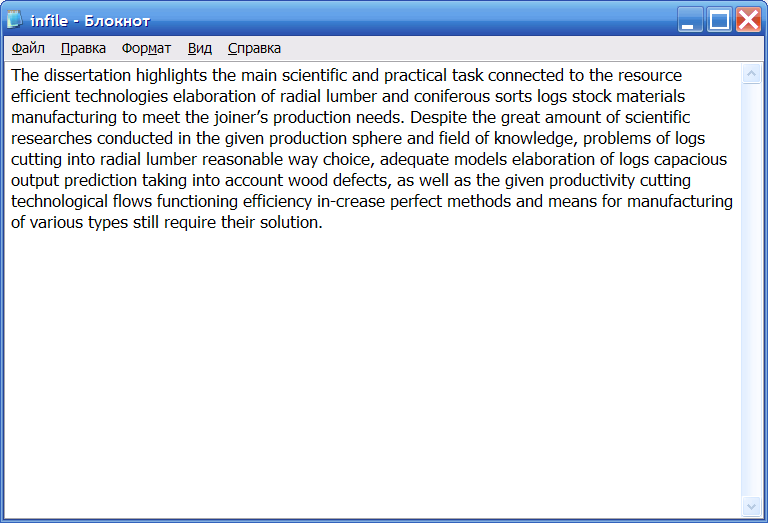Viewport: 768px width, 523px height.
Task: Click the word 'defects,' in the text
Action: pyautogui.click(x=362, y=181)
